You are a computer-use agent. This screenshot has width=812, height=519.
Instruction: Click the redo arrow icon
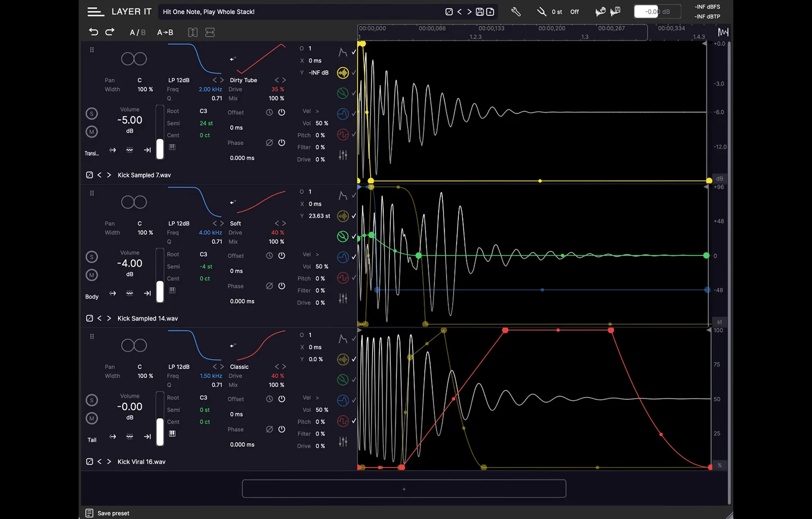(x=110, y=32)
